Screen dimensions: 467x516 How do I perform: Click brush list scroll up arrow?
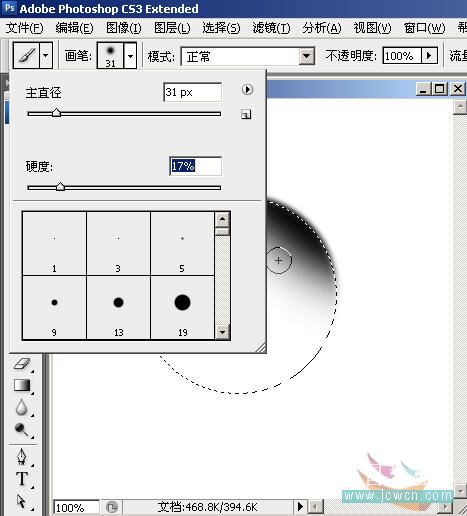(222, 219)
